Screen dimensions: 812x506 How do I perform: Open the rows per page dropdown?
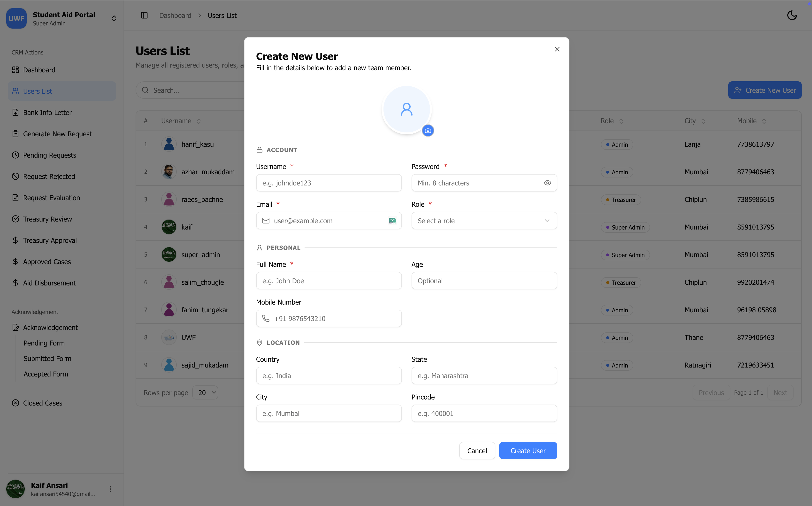click(x=206, y=392)
